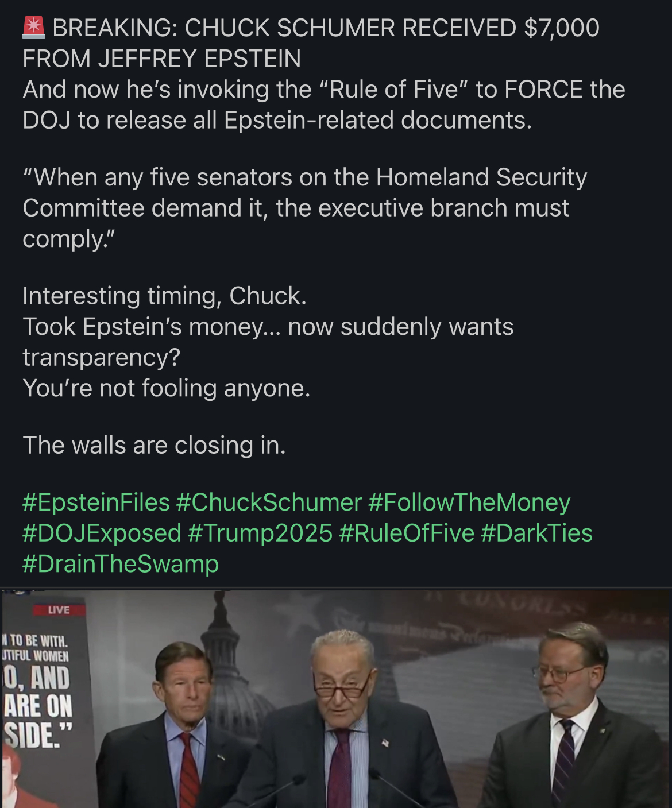Click the BREAKING headline text line
Viewport: 672px width, 808px height.
pos(310,28)
